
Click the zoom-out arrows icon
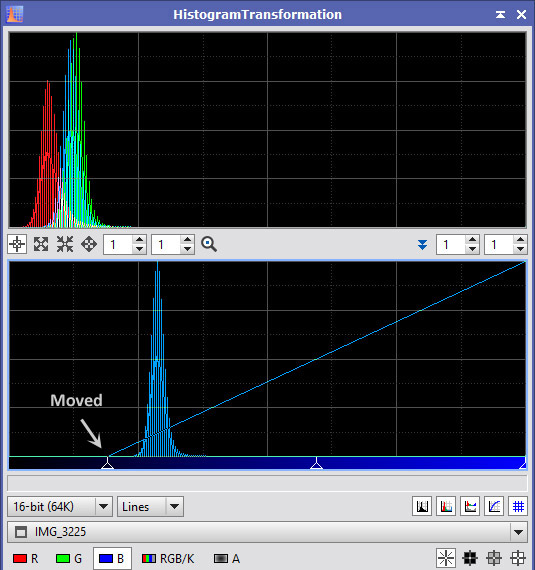pos(65,244)
